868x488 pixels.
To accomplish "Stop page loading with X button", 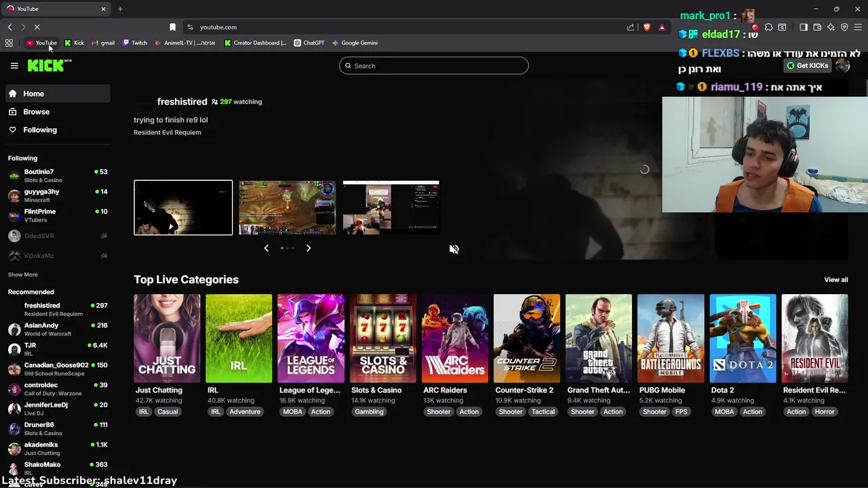I will pos(37,27).
